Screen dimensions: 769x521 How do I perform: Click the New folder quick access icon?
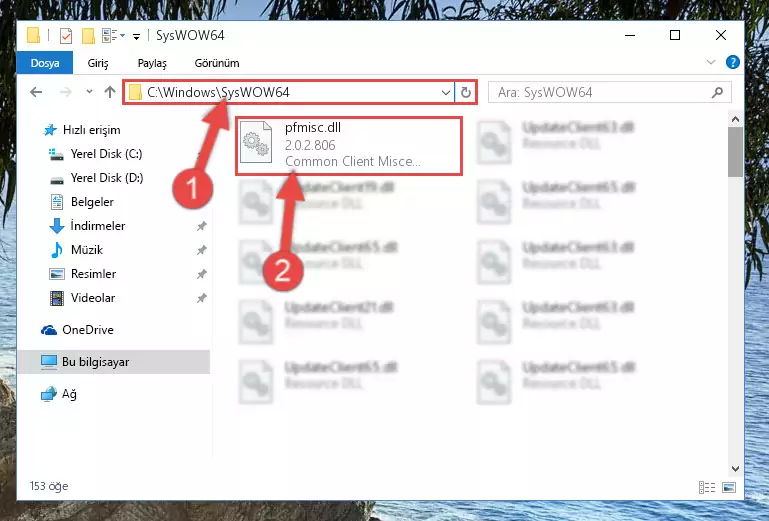(88, 36)
